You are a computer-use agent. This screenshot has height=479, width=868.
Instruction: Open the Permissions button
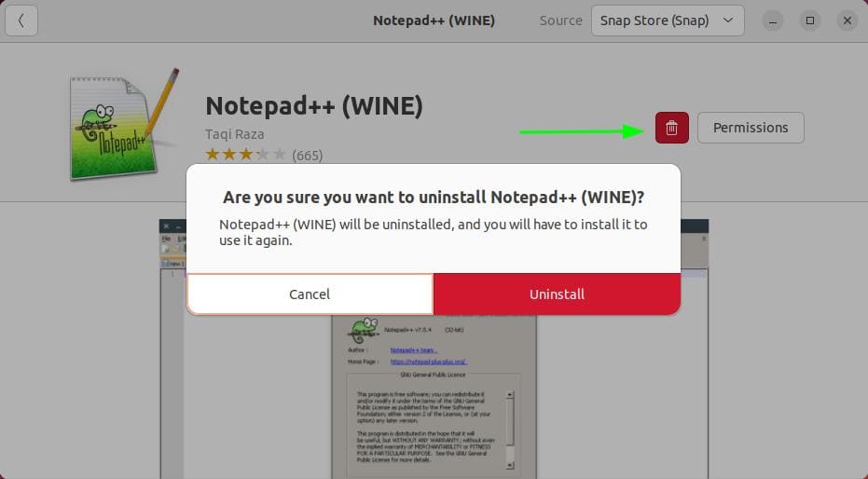[x=751, y=128]
